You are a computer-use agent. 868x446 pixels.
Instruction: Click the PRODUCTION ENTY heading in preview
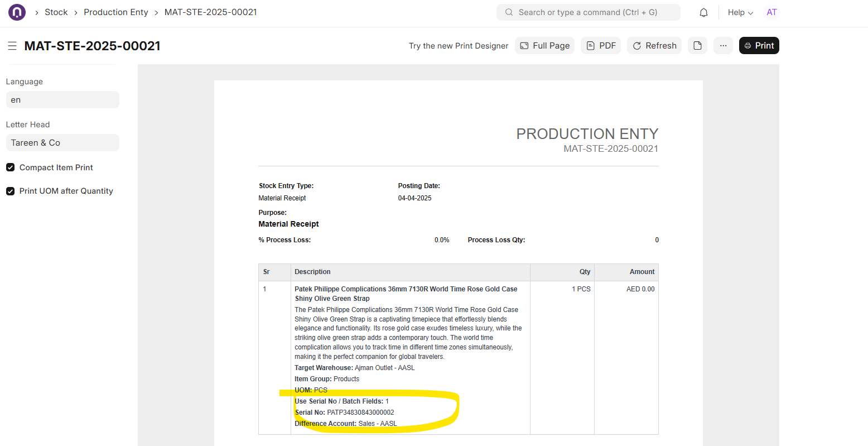pyautogui.click(x=587, y=134)
